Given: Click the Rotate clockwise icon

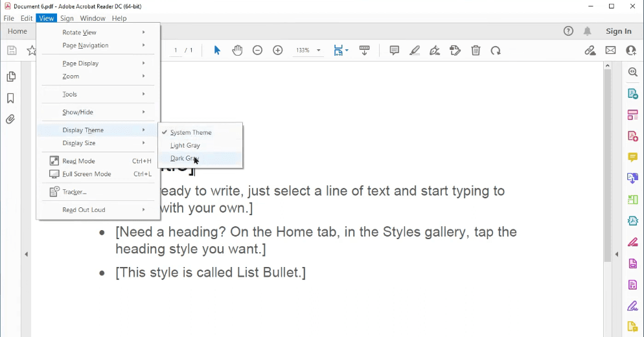Looking at the screenshot, I should point(496,51).
